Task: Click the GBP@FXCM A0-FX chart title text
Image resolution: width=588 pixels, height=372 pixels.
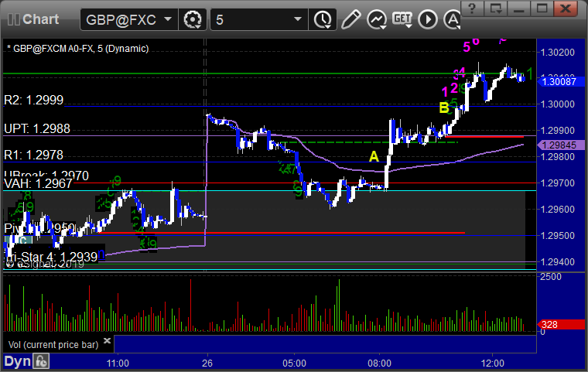Action: [x=77, y=49]
